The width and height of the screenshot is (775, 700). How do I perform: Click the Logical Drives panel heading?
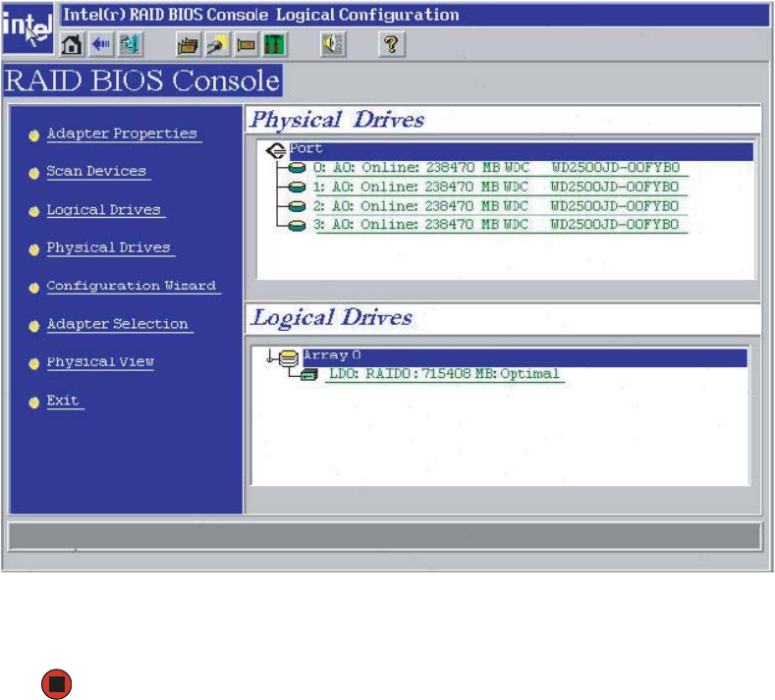point(332,318)
